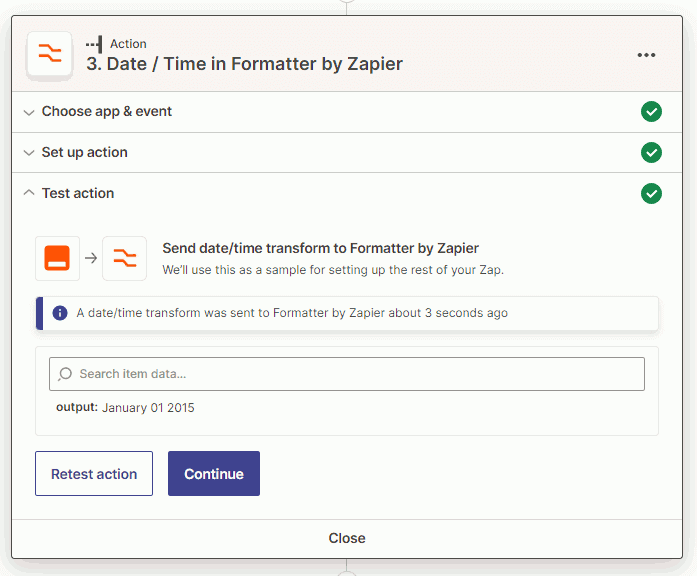Collapse the Test action chevron
This screenshot has width=697, height=576.
click(29, 193)
